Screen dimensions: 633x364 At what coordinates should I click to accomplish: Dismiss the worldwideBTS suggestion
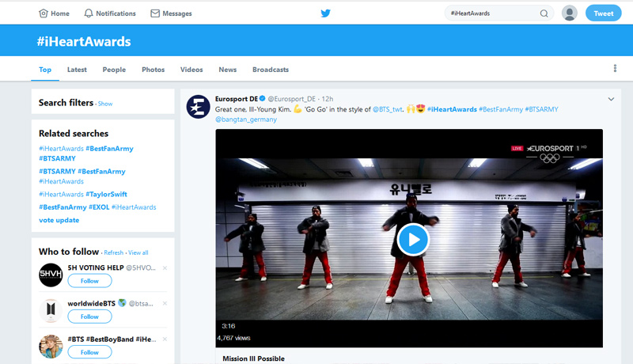click(165, 304)
